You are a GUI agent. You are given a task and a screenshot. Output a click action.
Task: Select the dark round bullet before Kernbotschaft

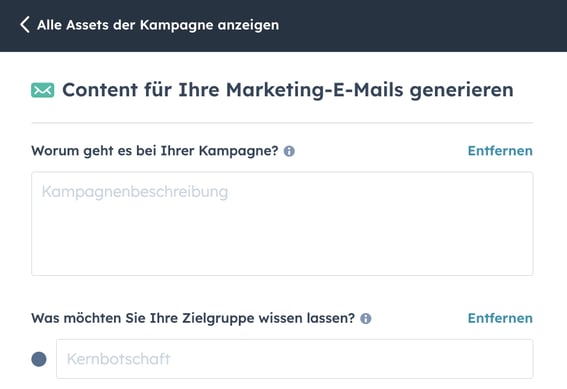point(39,359)
